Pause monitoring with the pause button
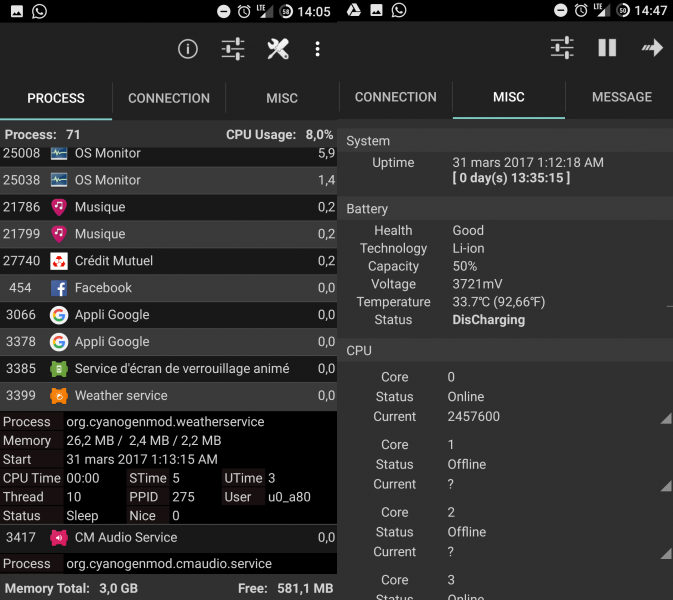 (607, 48)
